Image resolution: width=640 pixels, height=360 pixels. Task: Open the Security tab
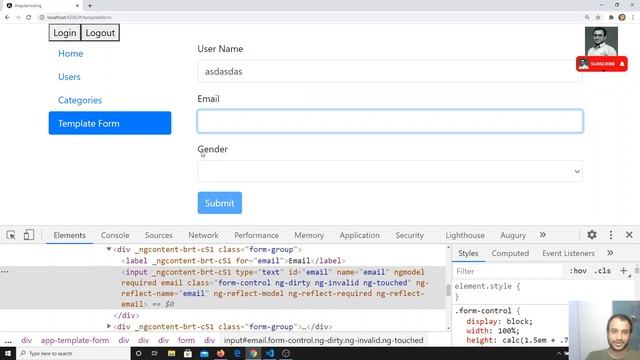[409, 236]
